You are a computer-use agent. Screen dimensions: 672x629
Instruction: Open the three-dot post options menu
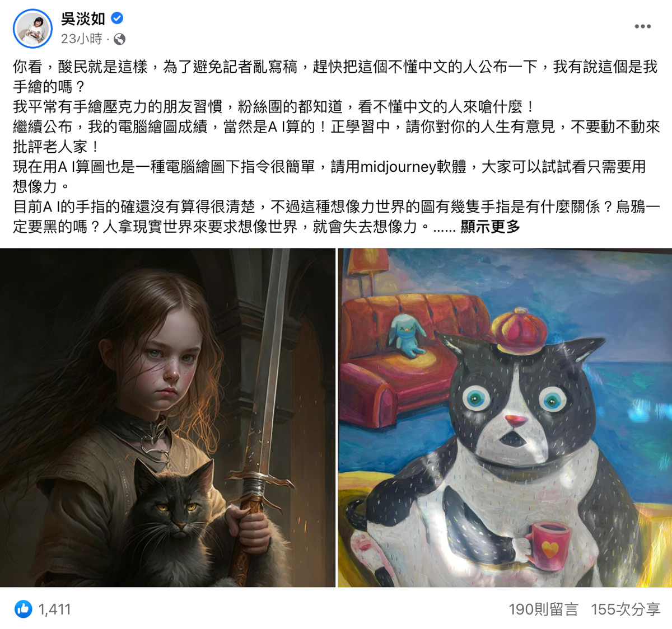pyautogui.click(x=642, y=26)
